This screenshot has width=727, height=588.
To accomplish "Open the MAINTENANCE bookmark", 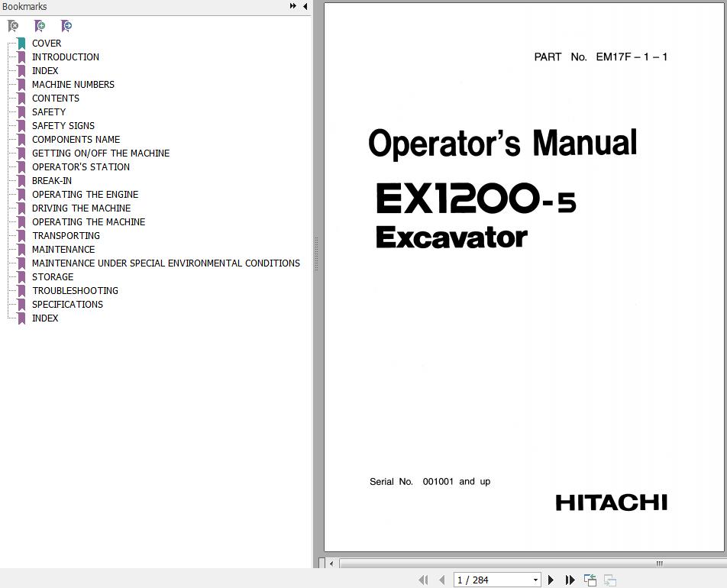I will click(x=63, y=250).
